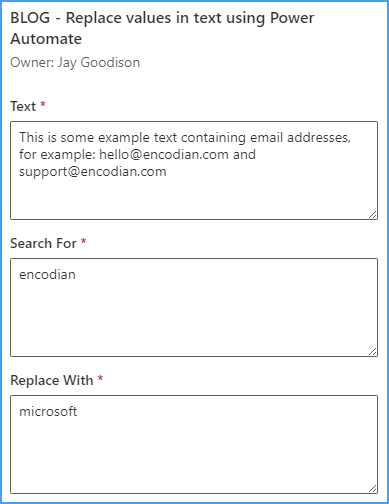Grab the Text field resize handle
This screenshot has width=389, height=504.
(x=373, y=215)
